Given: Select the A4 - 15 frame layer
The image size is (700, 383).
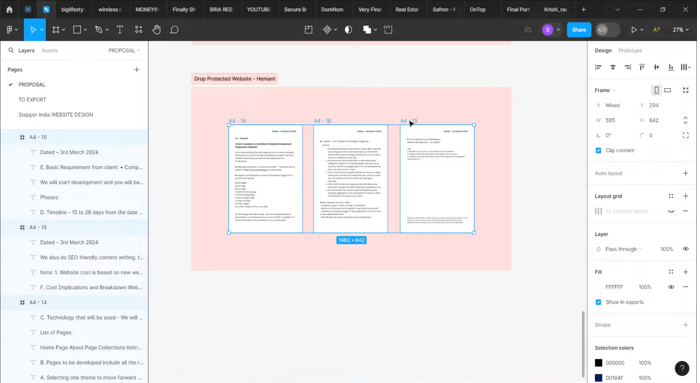Looking at the screenshot, I should tap(38, 227).
